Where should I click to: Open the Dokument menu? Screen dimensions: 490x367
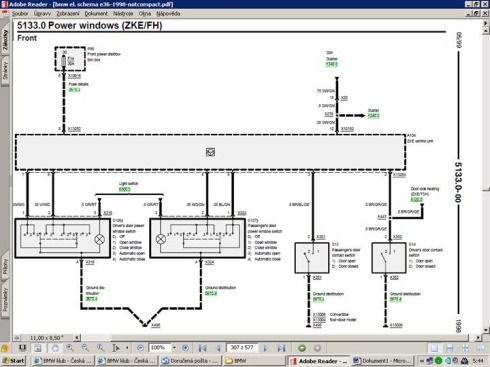pyautogui.click(x=96, y=14)
